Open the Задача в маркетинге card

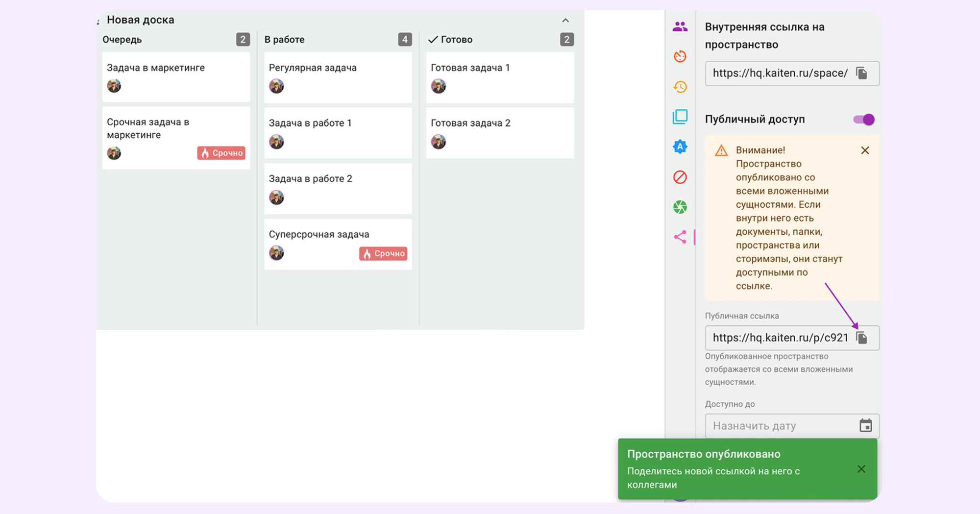156,68
